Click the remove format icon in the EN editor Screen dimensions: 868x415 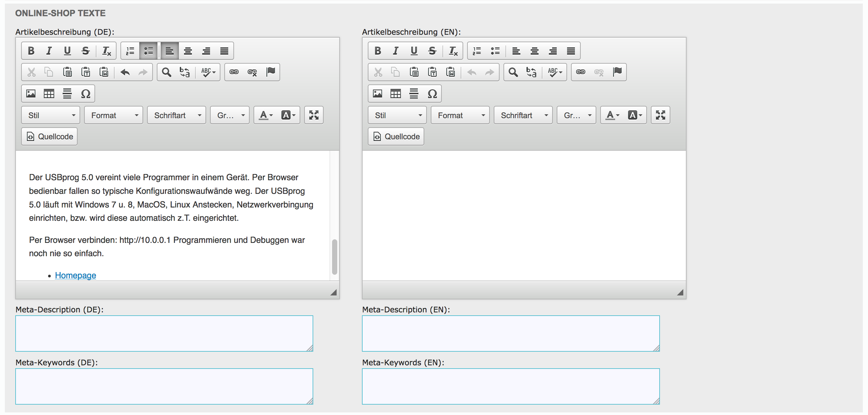(x=453, y=51)
